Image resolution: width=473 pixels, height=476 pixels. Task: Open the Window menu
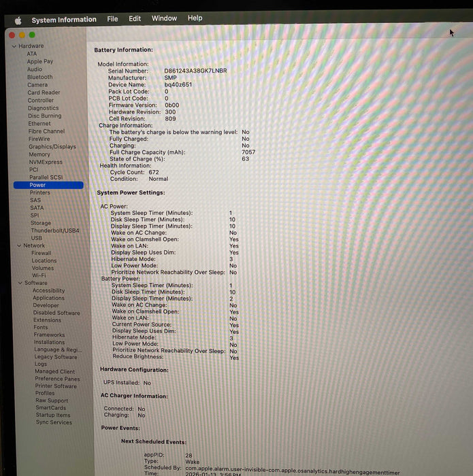pyautogui.click(x=164, y=18)
